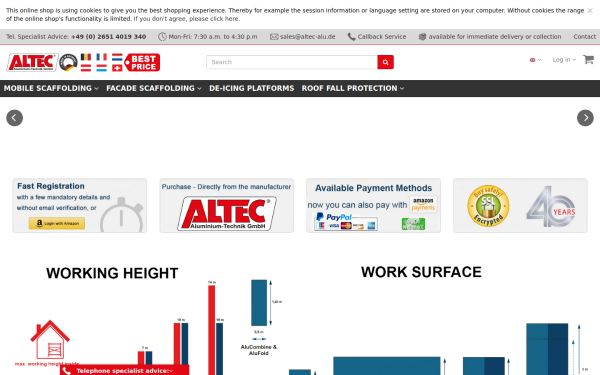This screenshot has height=375, width=600.
Task: Open the language flag selector dropdown
Action: [535, 60]
